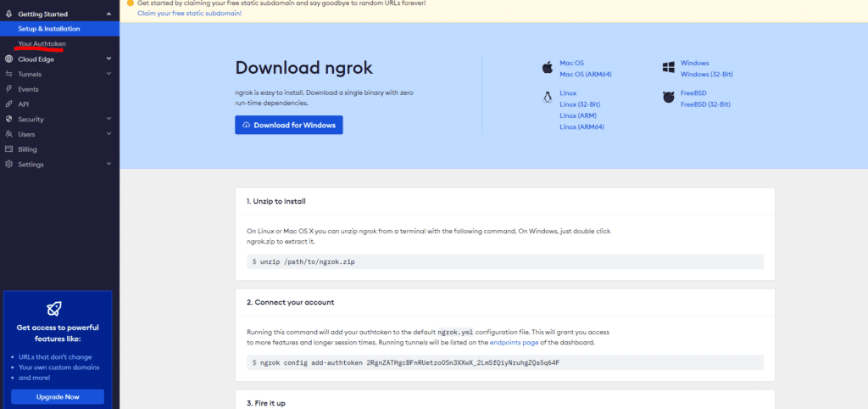The image size is (868, 409).
Task: Click the lightning icon beside Events
Action: (x=8, y=88)
